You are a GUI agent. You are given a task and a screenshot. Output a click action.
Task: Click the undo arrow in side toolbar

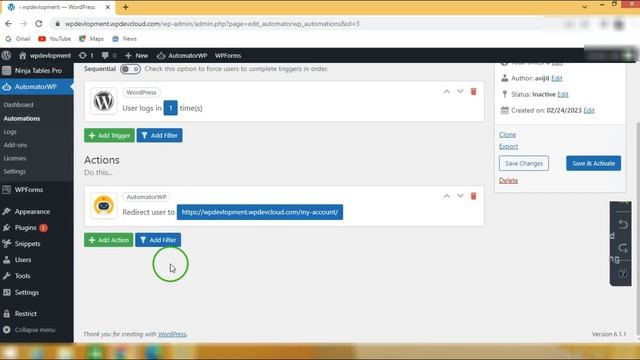pyautogui.click(x=623, y=224)
